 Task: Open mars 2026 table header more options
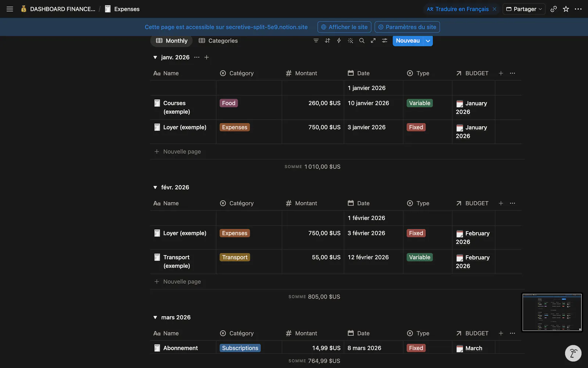512,333
